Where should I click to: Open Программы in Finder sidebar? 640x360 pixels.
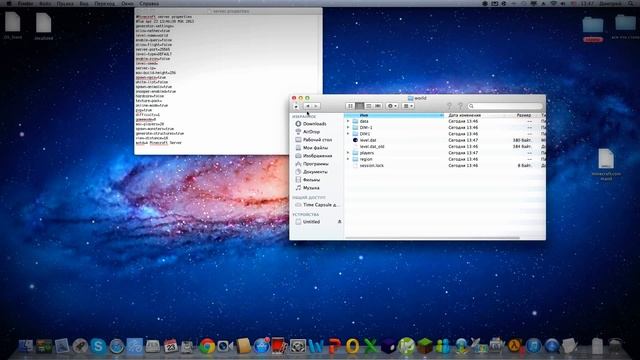[316, 164]
